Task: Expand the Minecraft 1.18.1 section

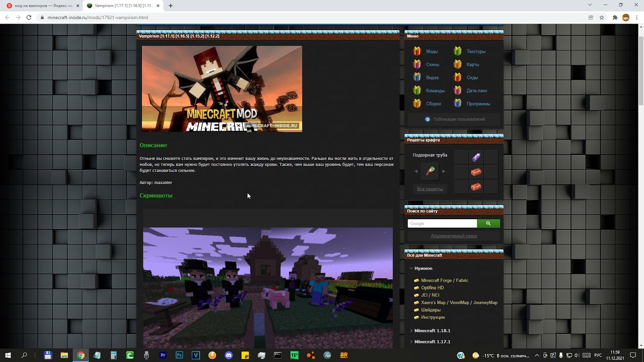Action: [x=432, y=331]
